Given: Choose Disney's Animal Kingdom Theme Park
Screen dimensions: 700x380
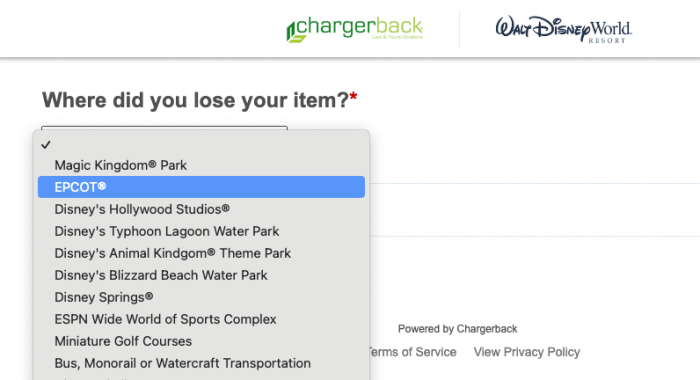Looking at the screenshot, I should click(x=201, y=253).
